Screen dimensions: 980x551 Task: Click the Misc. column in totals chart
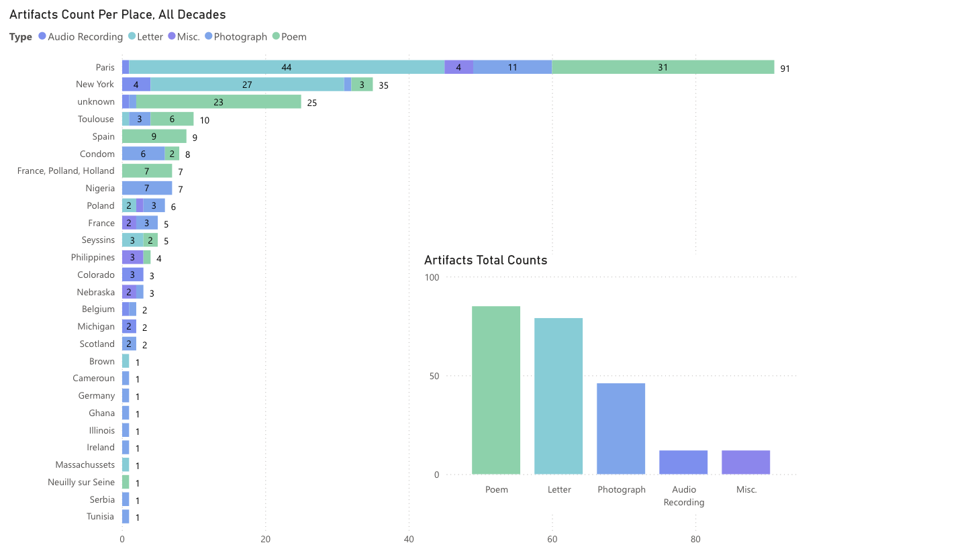coord(746,462)
